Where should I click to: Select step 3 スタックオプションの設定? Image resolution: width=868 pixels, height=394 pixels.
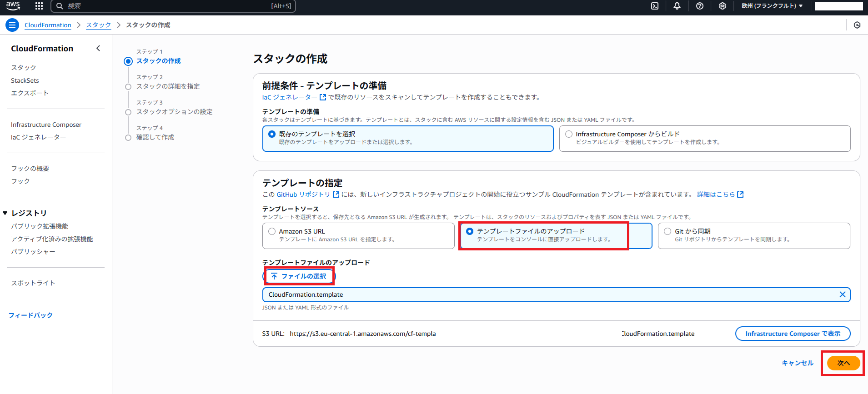pyautogui.click(x=174, y=112)
